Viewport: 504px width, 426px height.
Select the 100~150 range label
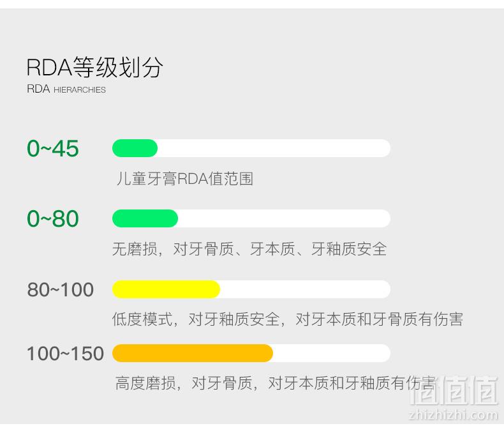[65, 353]
